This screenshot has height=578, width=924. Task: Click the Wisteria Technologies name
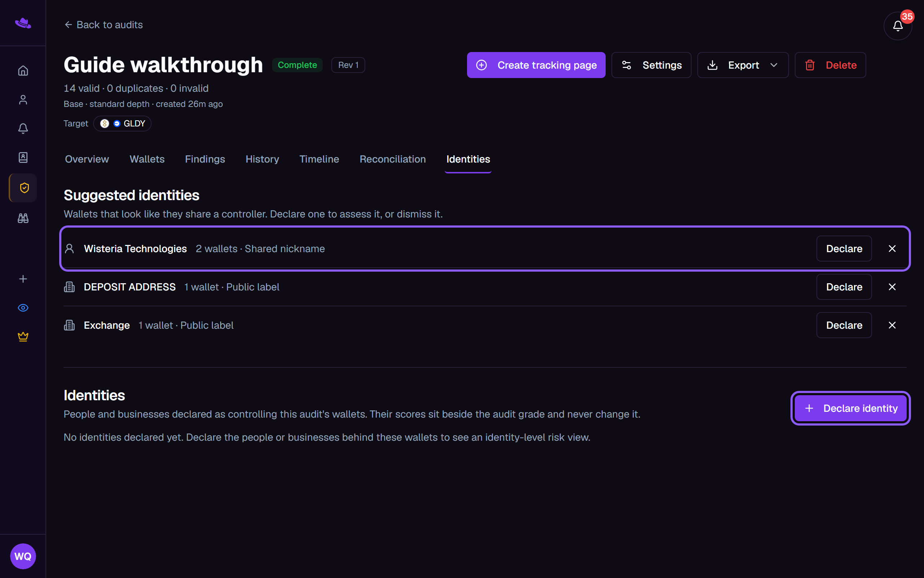[x=135, y=249]
